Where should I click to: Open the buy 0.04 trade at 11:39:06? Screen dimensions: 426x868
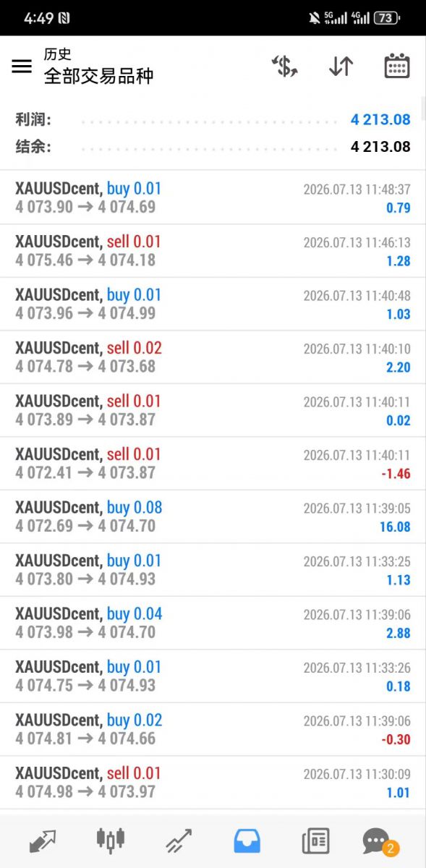(213, 623)
